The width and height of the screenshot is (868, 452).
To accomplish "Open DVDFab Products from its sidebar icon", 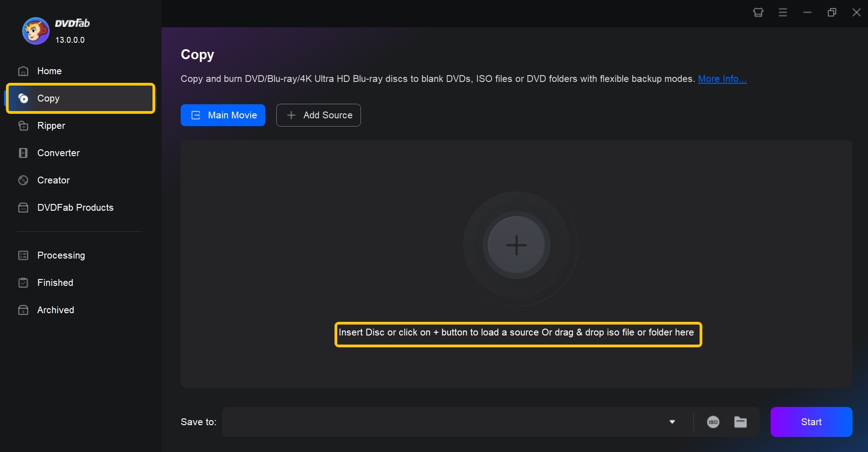I will click(23, 208).
